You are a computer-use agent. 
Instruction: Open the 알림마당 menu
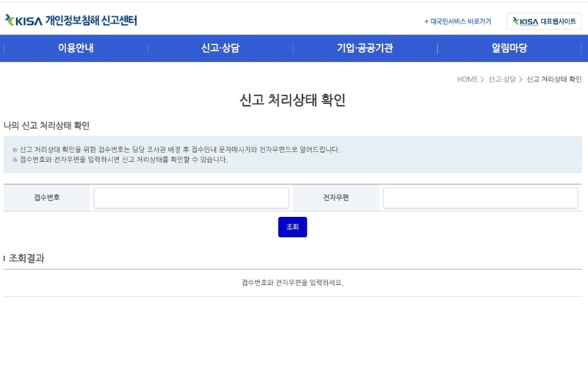(x=509, y=48)
